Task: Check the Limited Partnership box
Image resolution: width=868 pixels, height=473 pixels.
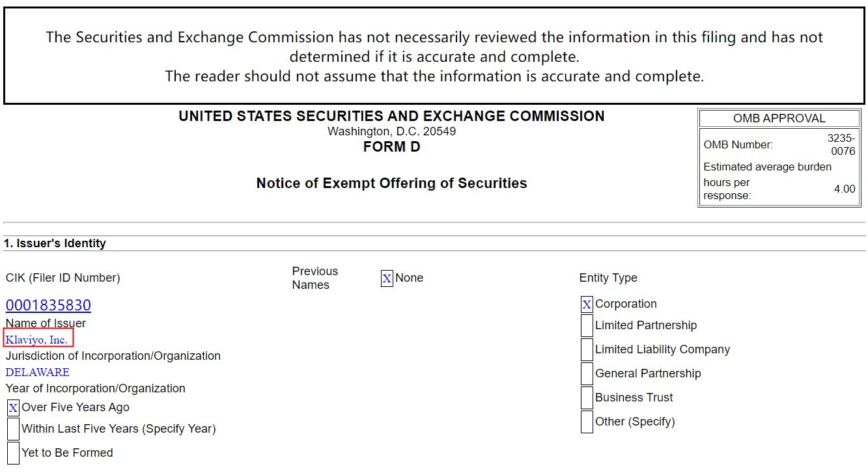Action: (x=587, y=325)
